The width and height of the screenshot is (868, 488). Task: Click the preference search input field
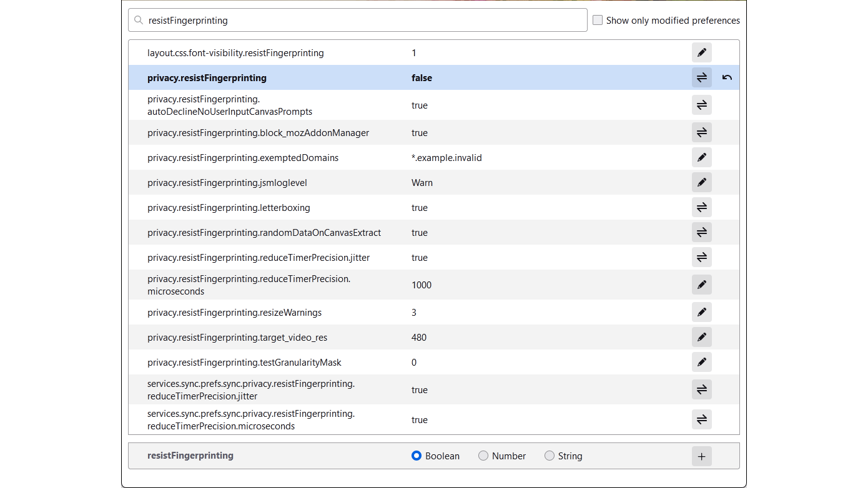pos(362,20)
